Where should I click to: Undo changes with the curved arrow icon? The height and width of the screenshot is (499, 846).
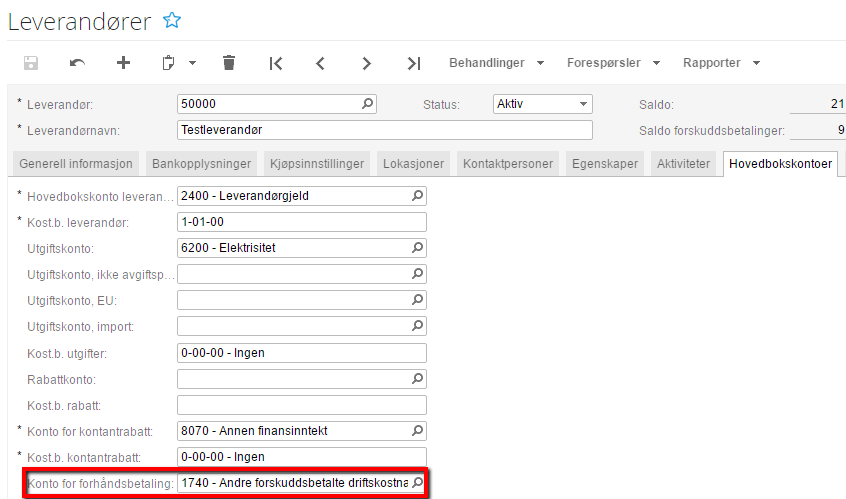point(77,63)
